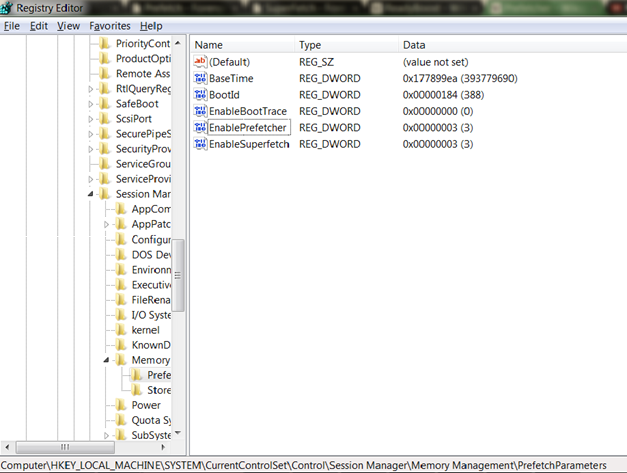Select the EnableSuperfetch value icon
The image size is (627, 473).
pyautogui.click(x=200, y=144)
